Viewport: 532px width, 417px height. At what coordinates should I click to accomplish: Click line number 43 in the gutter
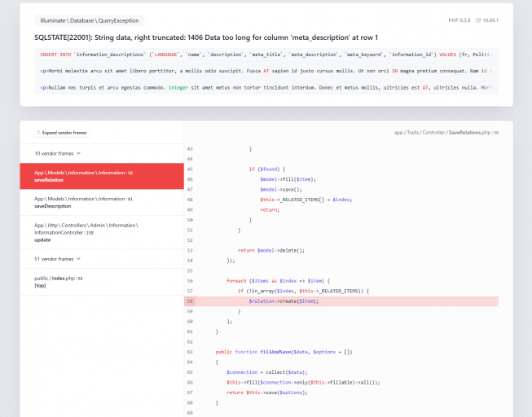click(190, 148)
